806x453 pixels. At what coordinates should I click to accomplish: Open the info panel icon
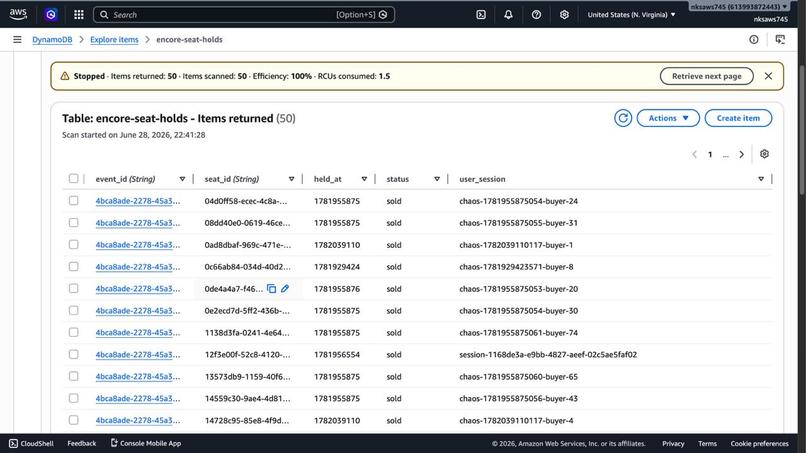[x=754, y=40]
